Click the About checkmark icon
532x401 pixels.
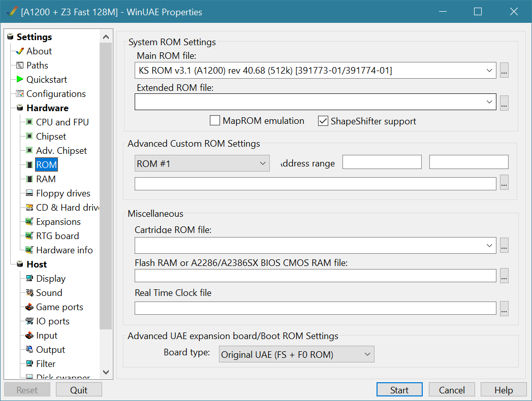[x=20, y=51]
